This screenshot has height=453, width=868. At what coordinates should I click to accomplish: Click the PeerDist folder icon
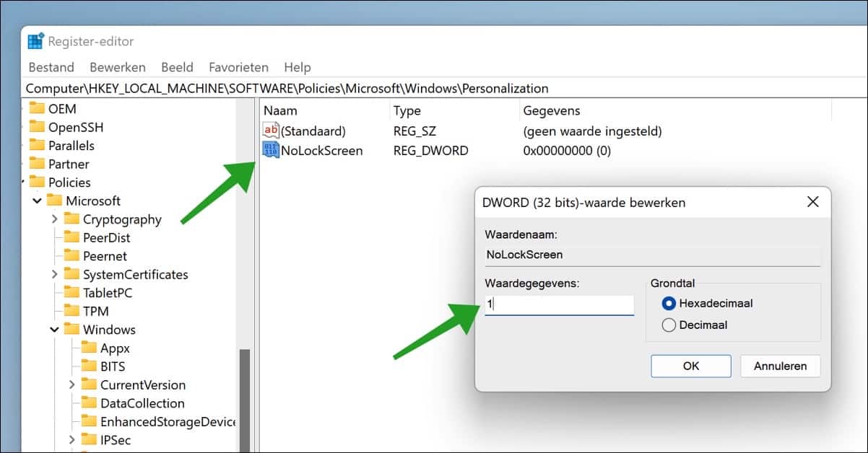(71, 237)
